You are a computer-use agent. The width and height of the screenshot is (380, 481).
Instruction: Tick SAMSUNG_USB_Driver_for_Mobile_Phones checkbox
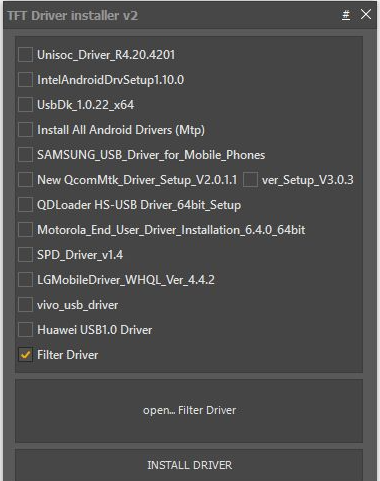(x=25, y=155)
